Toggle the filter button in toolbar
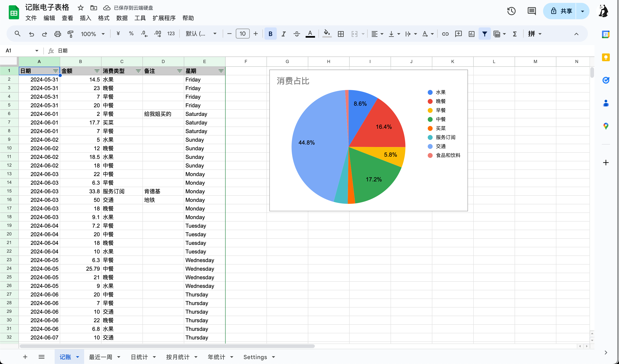619x364 pixels. pyautogui.click(x=484, y=34)
